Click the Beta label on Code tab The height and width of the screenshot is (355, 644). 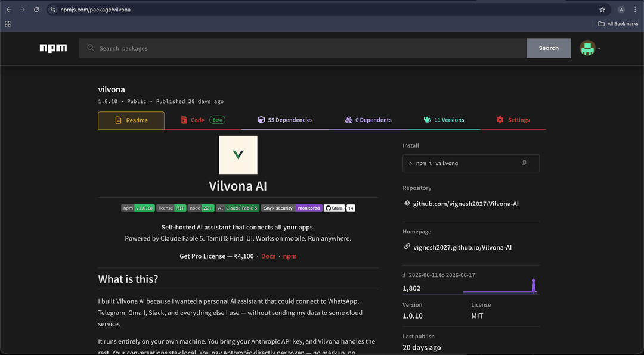[x=217, y=120]
